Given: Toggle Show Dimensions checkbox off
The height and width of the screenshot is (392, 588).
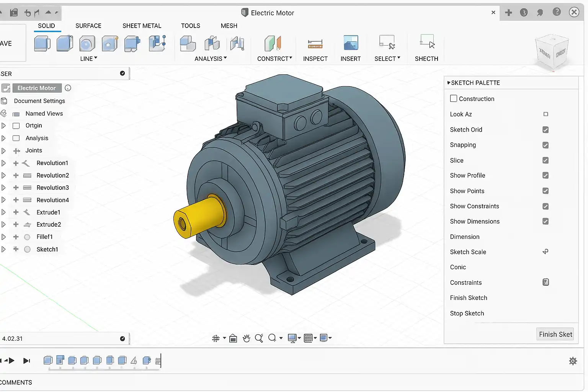Looking at the screenshot, I should 546,221.
